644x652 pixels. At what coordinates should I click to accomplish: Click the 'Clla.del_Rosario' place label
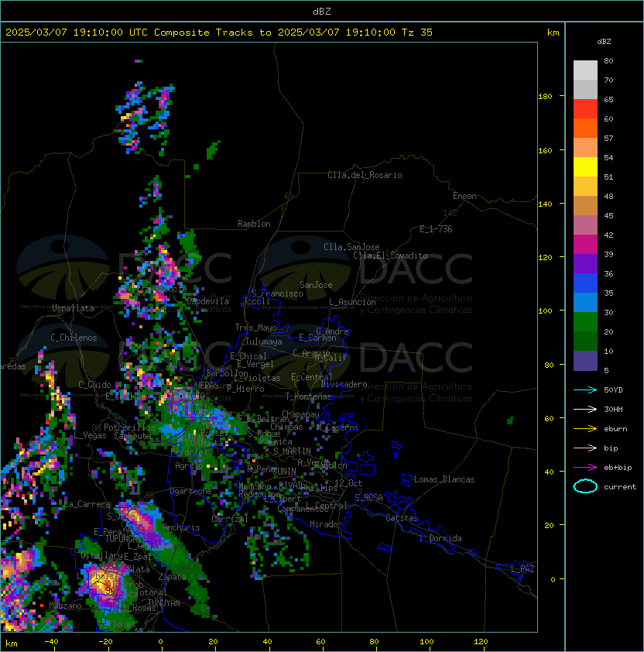[365, 175]
